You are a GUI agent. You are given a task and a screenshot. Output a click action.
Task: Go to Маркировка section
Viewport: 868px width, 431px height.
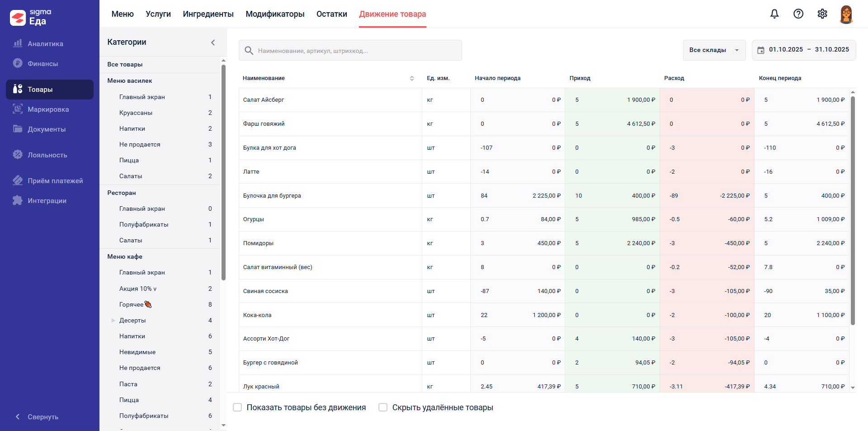[x=48, y=109]
